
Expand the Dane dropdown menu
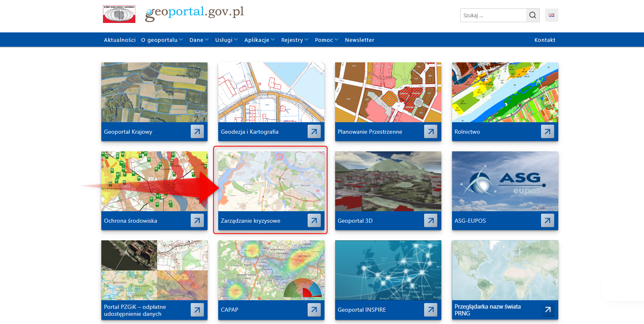pos(199,40)
